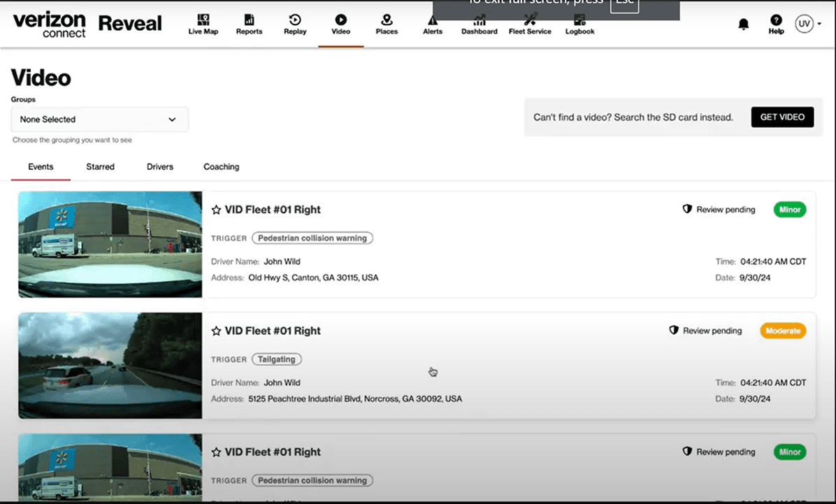Expand the Groups None Selected dropdown
Screen dimensions: 836x504
click(x=99, y=120)
